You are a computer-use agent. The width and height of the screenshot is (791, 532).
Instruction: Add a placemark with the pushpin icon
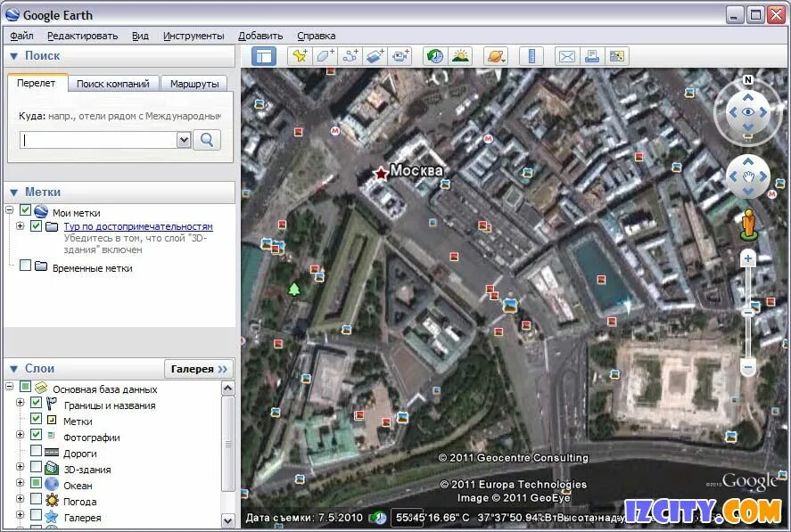(300, 56)
